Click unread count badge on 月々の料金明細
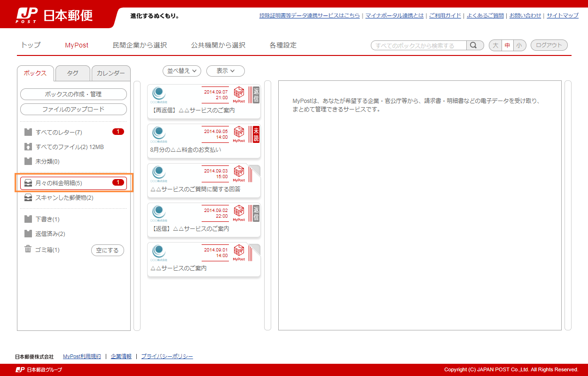588x376 pixels. point(118,182)
